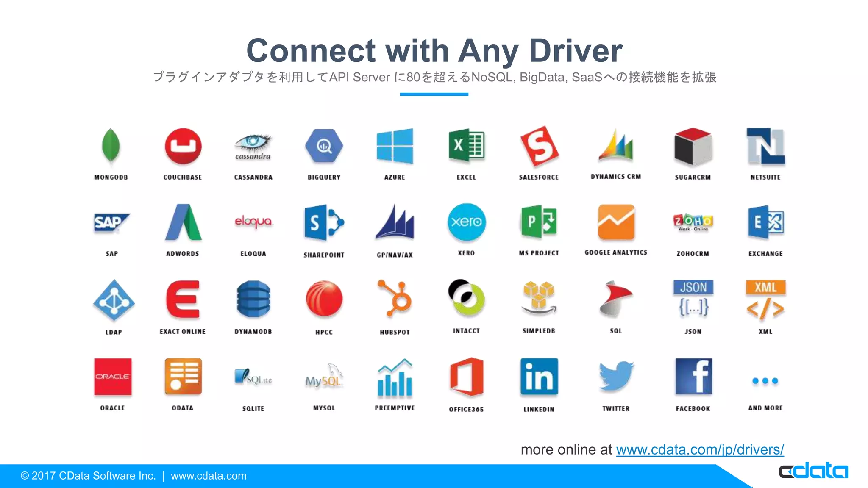Open the SQL Server icon
The width and height of the screenshot is (868, 488).
[616, 299]
